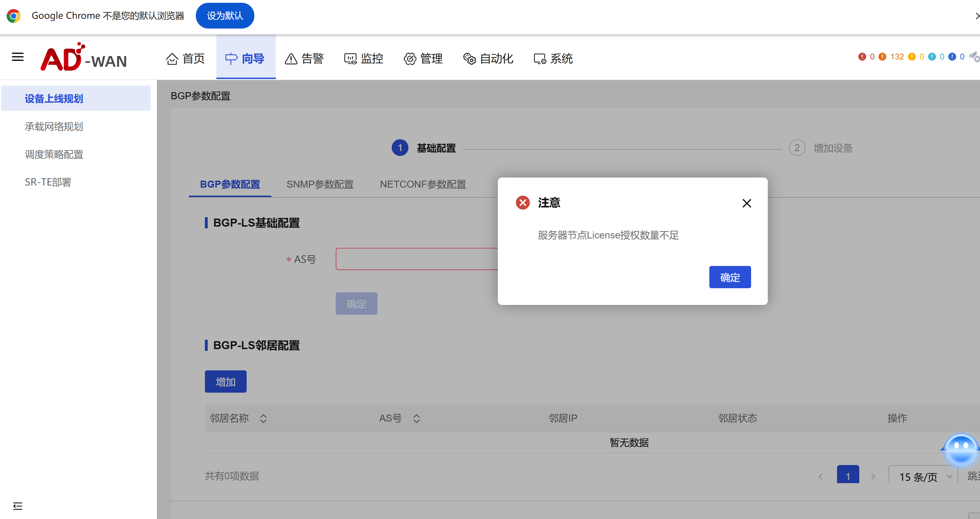Open 承载网络规划 in the sidebar
The image size is (980, 519).
coord(54,126)
